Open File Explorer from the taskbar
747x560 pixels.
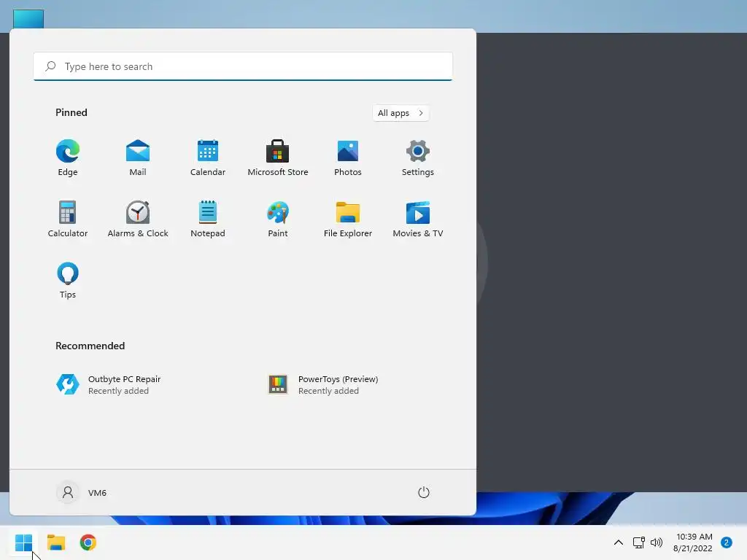[x=56, y=542]
